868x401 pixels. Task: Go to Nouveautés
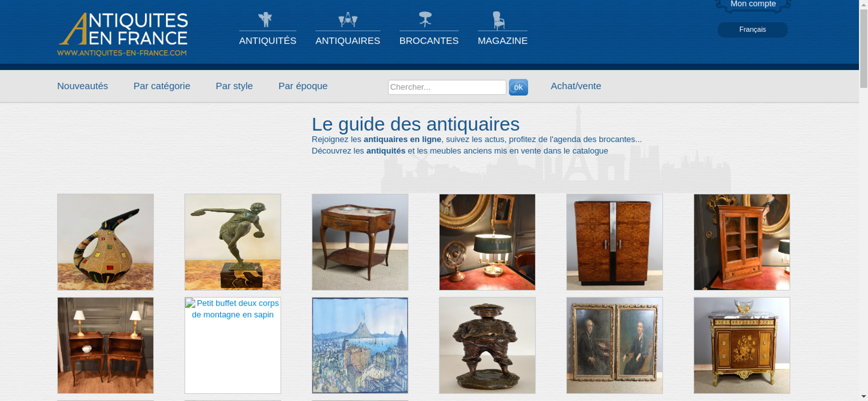[x=82, y=86]
